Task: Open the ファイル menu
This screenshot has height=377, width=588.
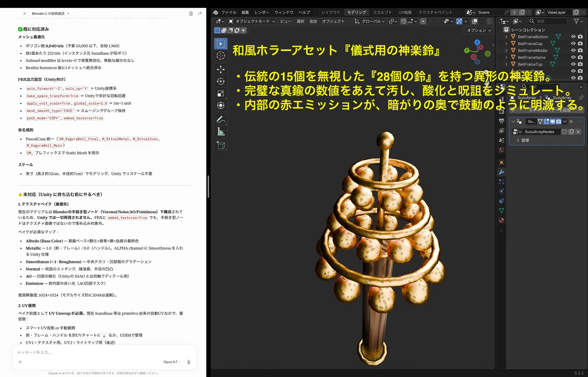Action: coord(228,12)
